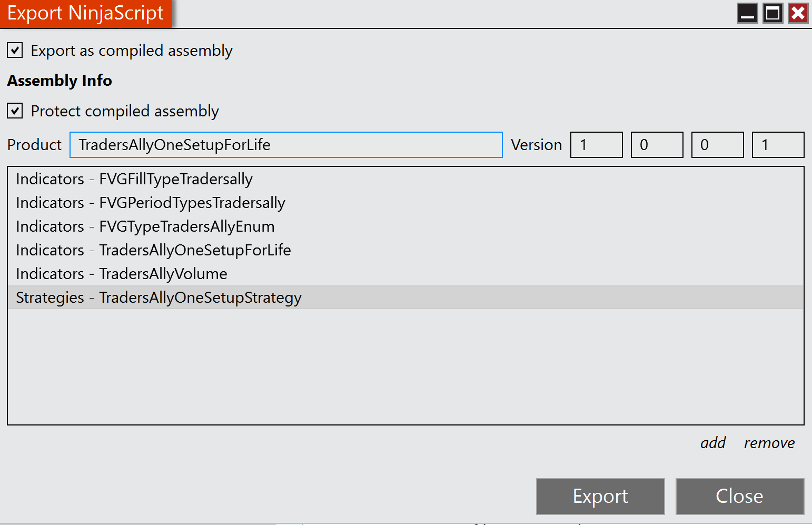Click the remove link
The height and width of the screenshot is (525, 812).
point(769,443)
